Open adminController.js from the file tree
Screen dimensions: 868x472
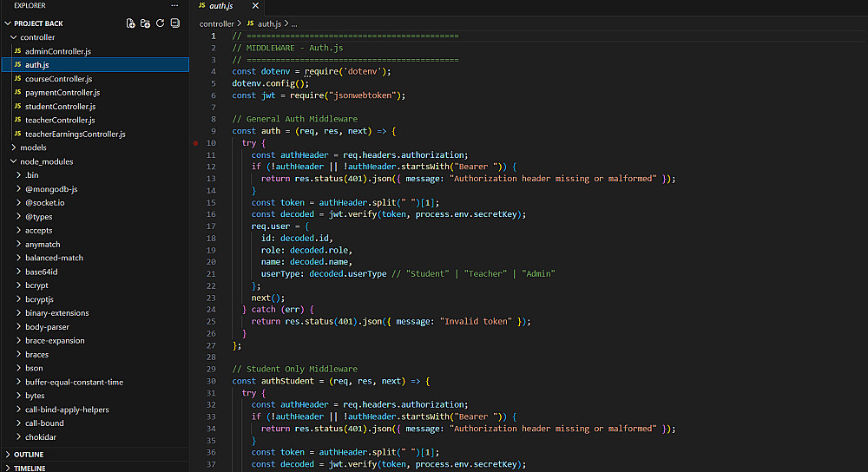(x=57, y=51)
